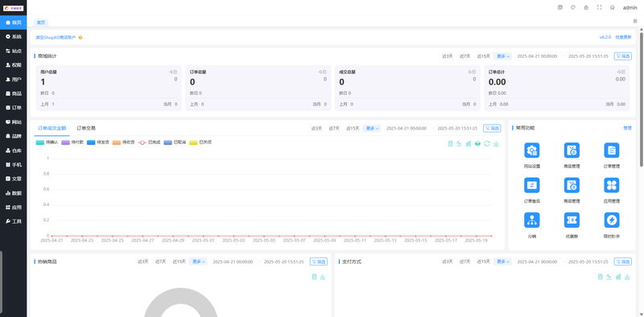Click the site logo in sidebar top
This screenshot has width=644, height=317.
point(13,8)
